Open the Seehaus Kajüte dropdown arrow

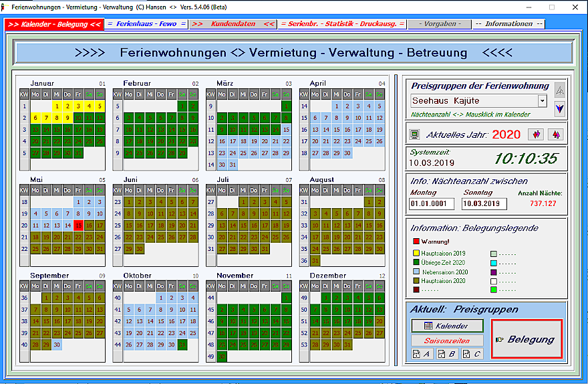[542, 101]
